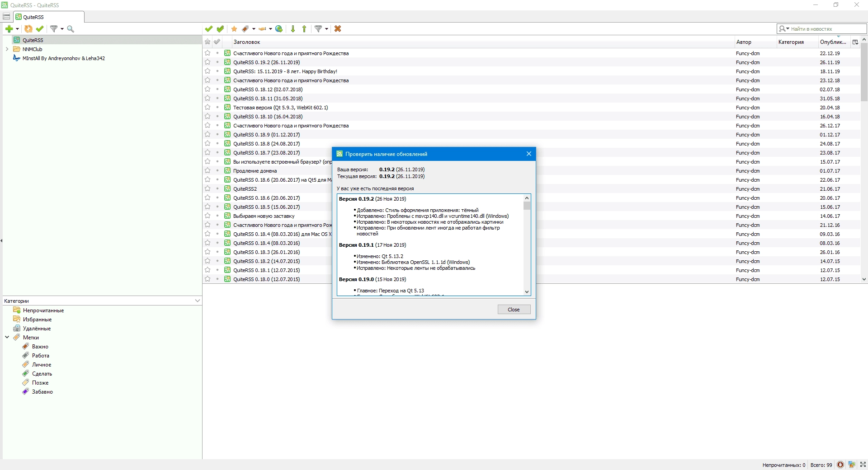Viewport: 868px width, 470px height.
Task: Expand the NNMClub folder
Action: click(7, 49)
